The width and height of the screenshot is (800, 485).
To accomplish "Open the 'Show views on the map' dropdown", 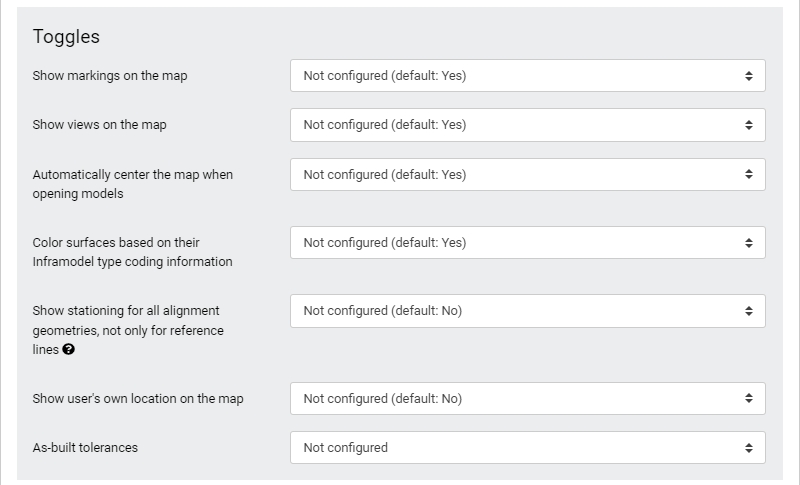I will [x=527, y=125].
